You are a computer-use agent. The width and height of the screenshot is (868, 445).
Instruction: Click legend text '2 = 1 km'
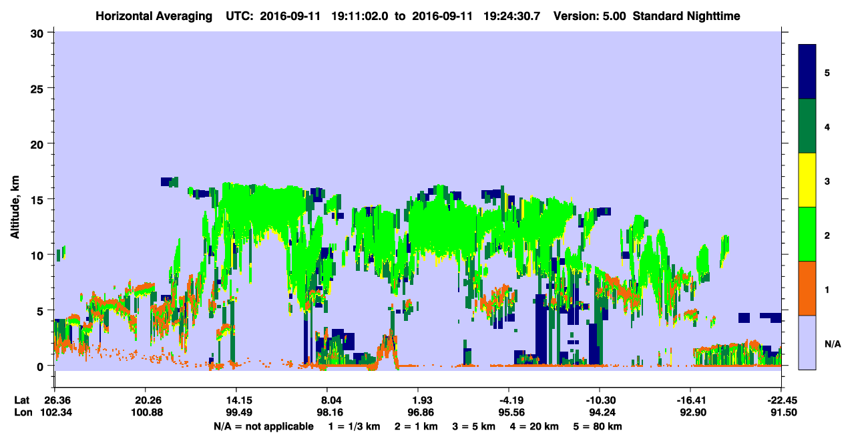(x=415, y=426)
